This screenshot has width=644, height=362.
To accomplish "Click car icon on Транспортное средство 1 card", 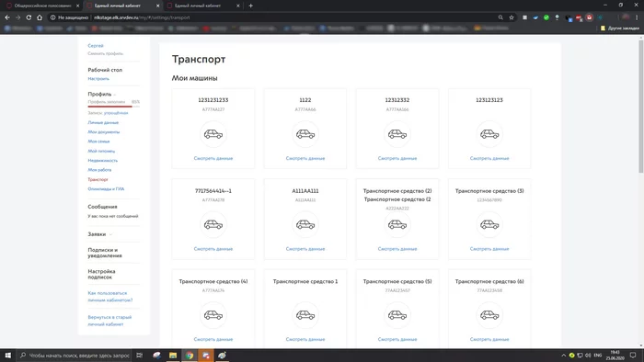I will (305, 315).
